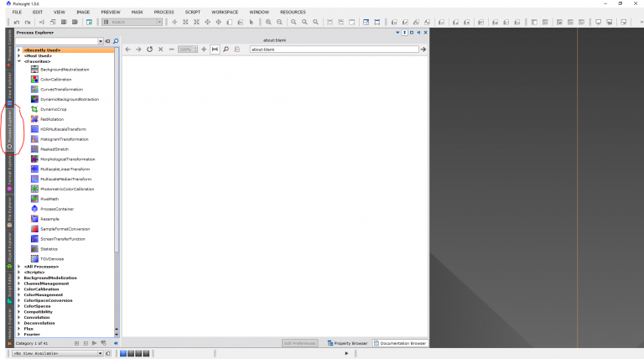Open the No View Available selector
The width and height of the screenshot is (644, 359).
click(x=54, y=353)
